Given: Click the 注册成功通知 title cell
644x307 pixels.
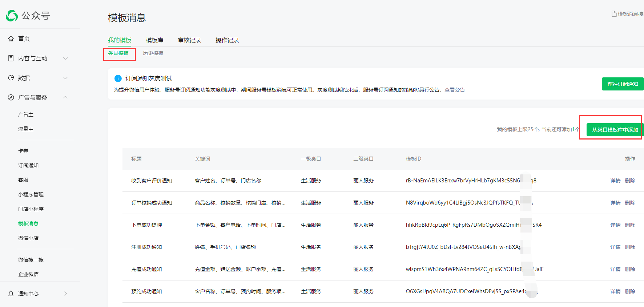Looking at the screenshot, I should point(146,247).
